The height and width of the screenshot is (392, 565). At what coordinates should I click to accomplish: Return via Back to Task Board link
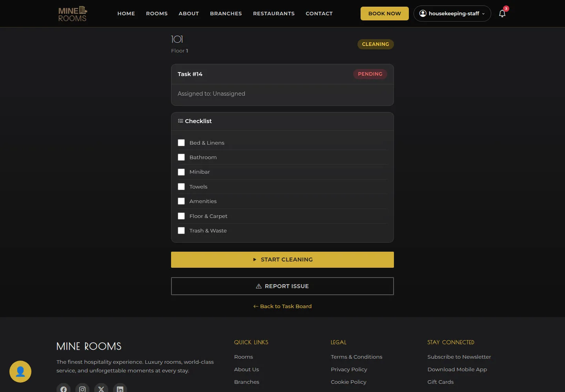click(x=282, y=307)
